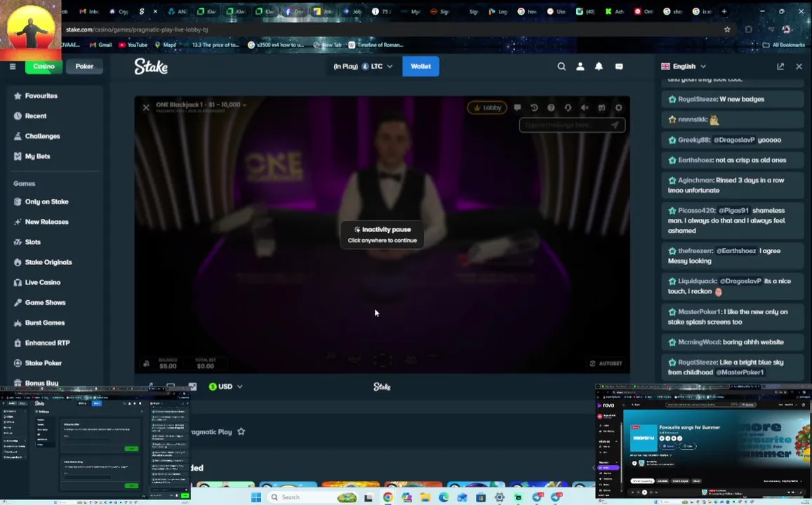
Task: Select Only on Stake games
Action: [x=46, y=202]
